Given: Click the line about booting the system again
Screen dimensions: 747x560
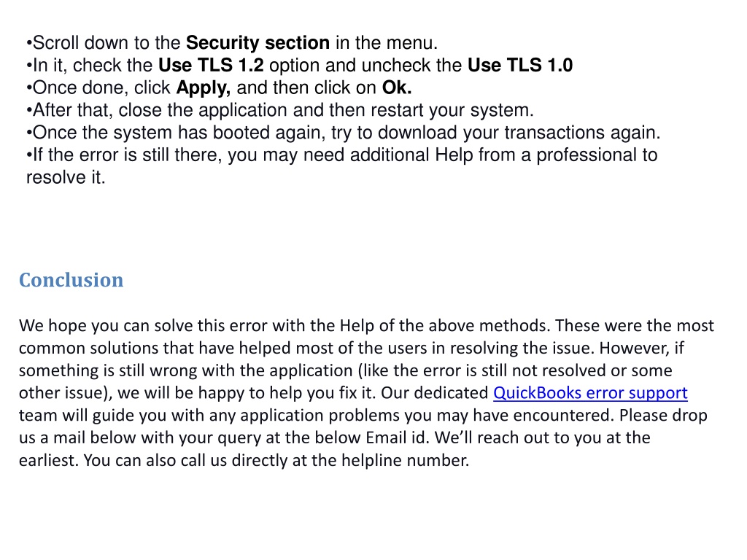Looking at the screenshot, I should (344, 133).
